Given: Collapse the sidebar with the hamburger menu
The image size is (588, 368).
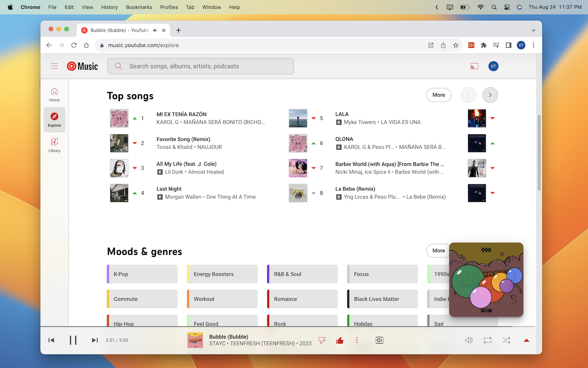Looking at the screenshot, I should pos(54,66).
